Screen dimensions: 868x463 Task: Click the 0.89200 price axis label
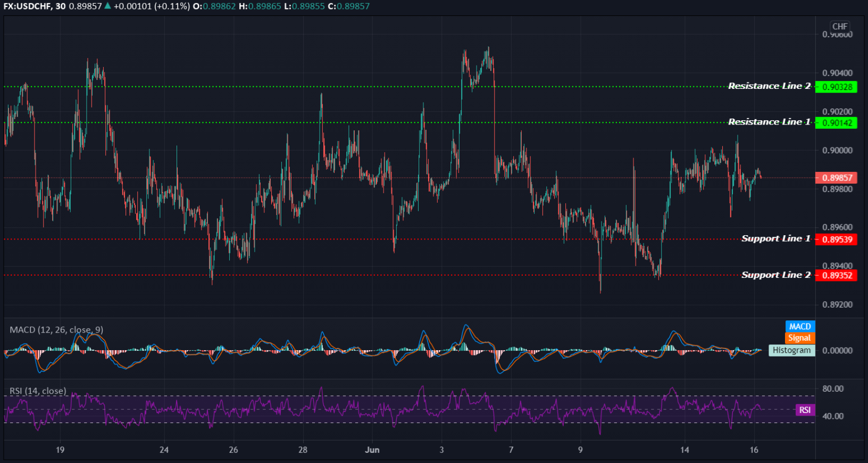837,305
